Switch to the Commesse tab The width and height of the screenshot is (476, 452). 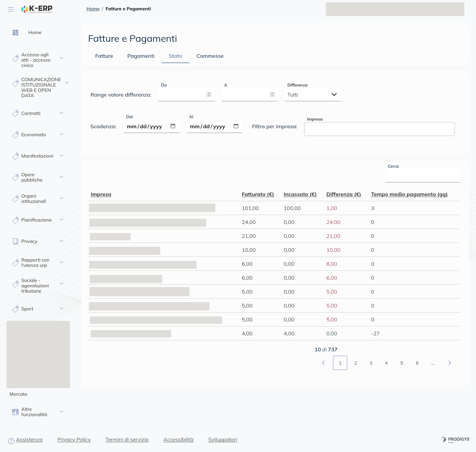pos(210,56)
